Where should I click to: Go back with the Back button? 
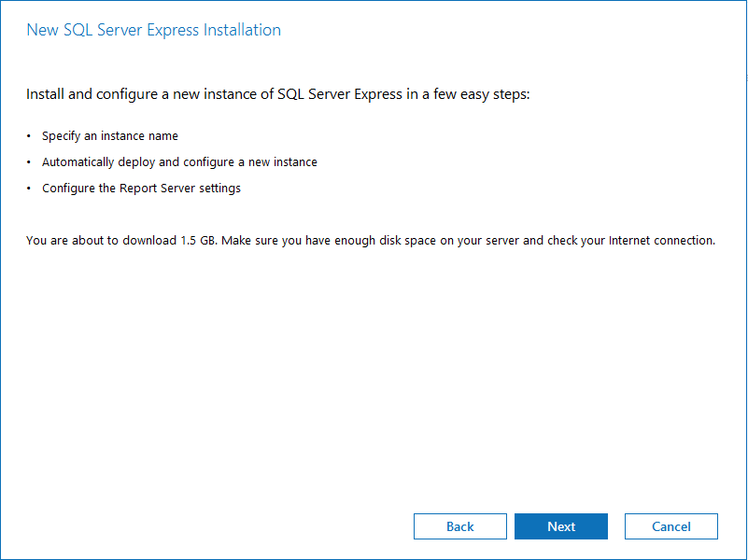point(460,526)
